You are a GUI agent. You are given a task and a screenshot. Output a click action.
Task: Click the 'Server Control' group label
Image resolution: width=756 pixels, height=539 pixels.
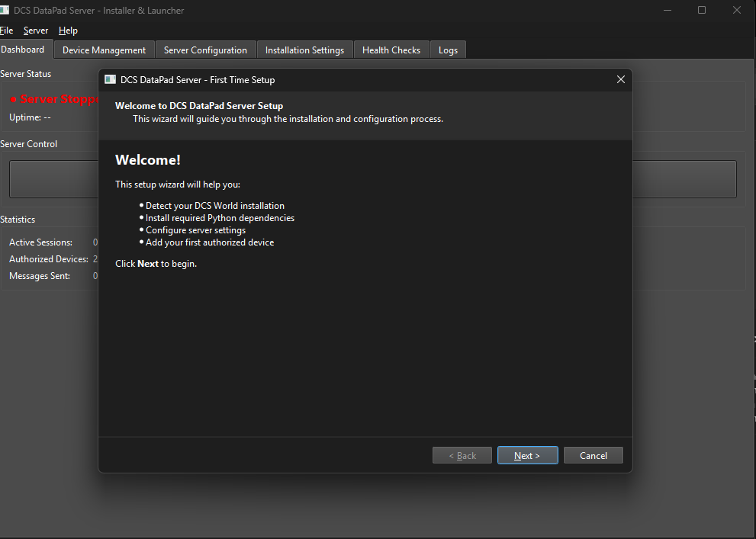click(28, 144)
